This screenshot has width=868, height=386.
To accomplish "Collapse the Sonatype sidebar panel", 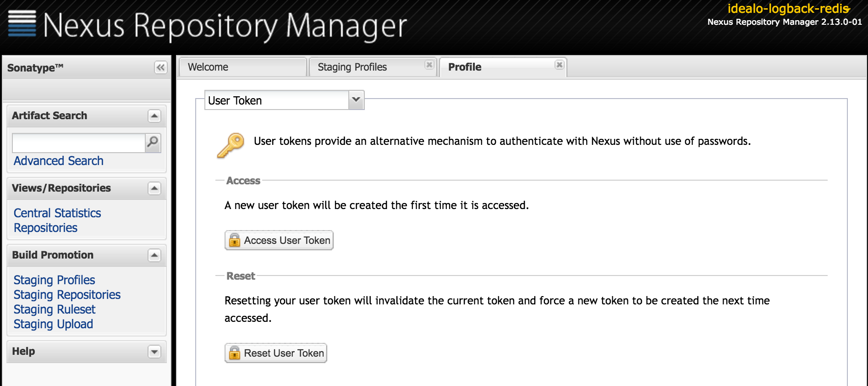I will (x=160, y=68).
